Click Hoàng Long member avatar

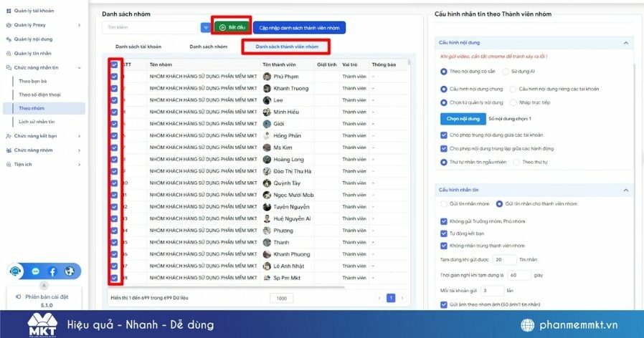click(267, 160)
